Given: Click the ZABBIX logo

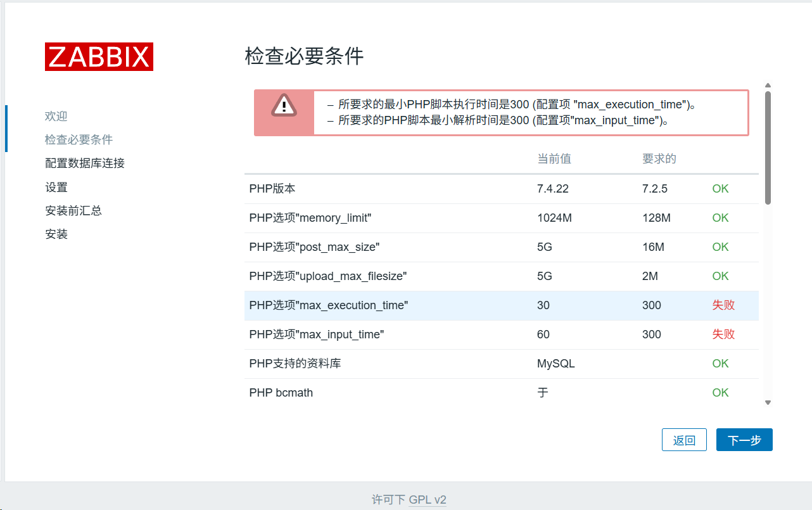Looking at the screenshot, I should [x=99, y=57].
